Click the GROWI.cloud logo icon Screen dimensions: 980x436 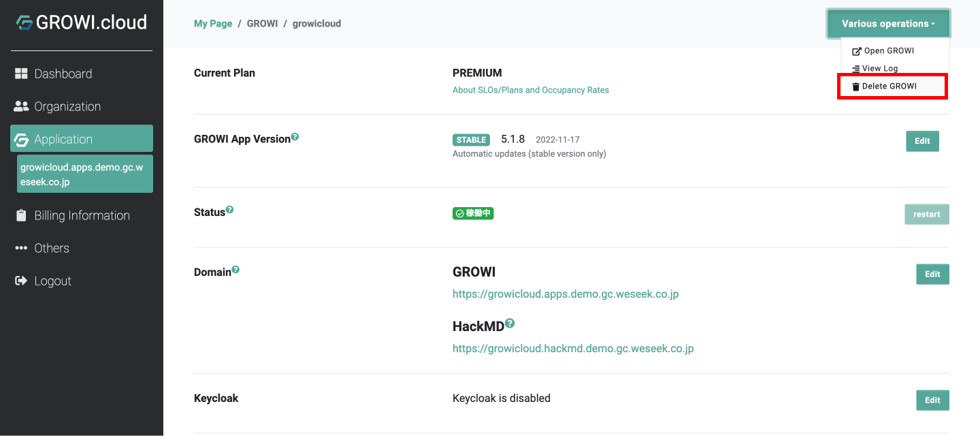[x=24, y=23]
